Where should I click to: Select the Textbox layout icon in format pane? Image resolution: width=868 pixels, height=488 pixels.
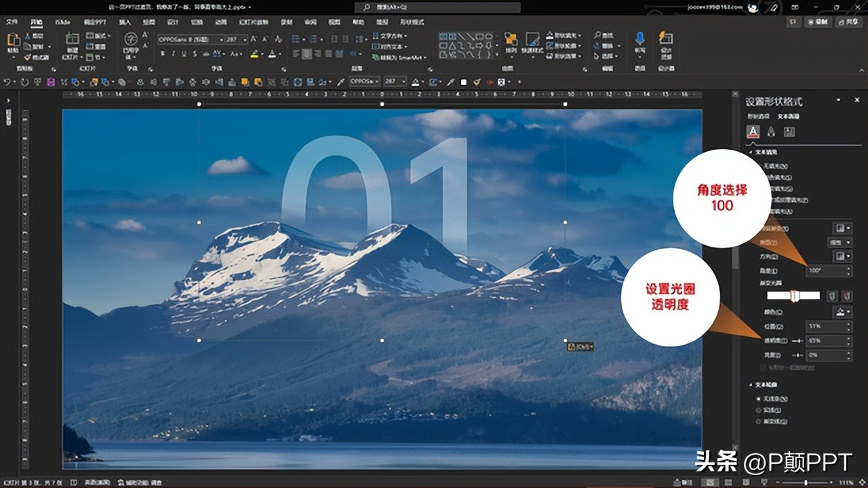pos(789,131)
